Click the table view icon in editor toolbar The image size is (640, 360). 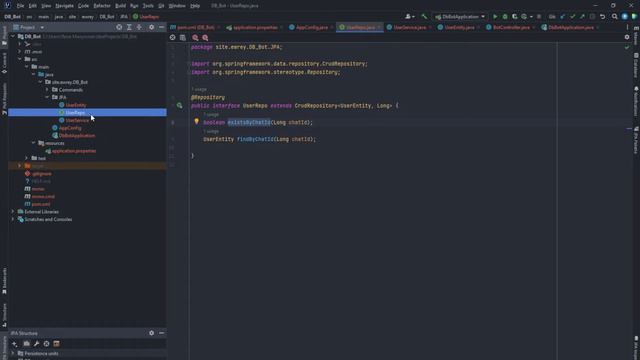pos(182,38)
